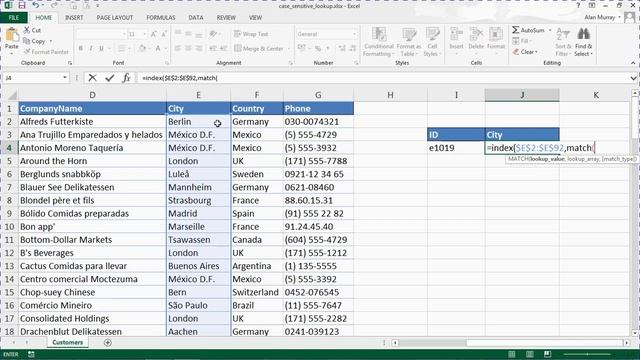Switch to Page Layout view in status bar
This screenshot has width=640, height=360.
coord(530,354)
